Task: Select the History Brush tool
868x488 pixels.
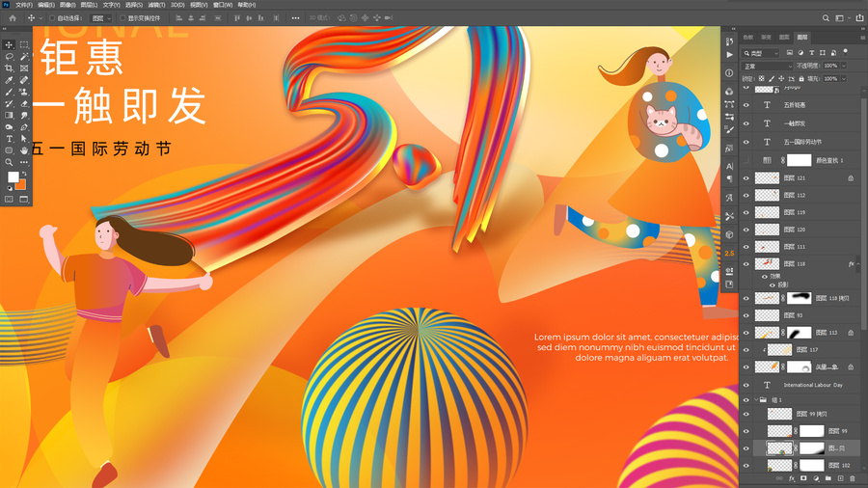Action: tap(9, 103)
